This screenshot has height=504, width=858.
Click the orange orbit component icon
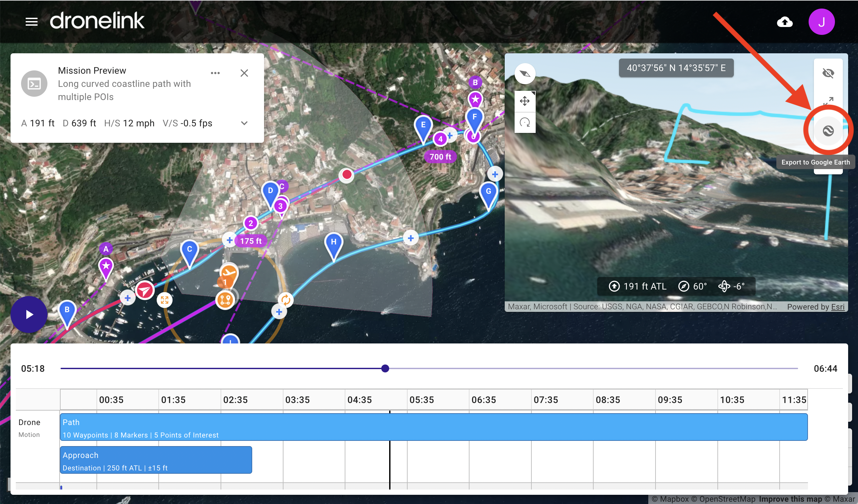coord(225,300)
